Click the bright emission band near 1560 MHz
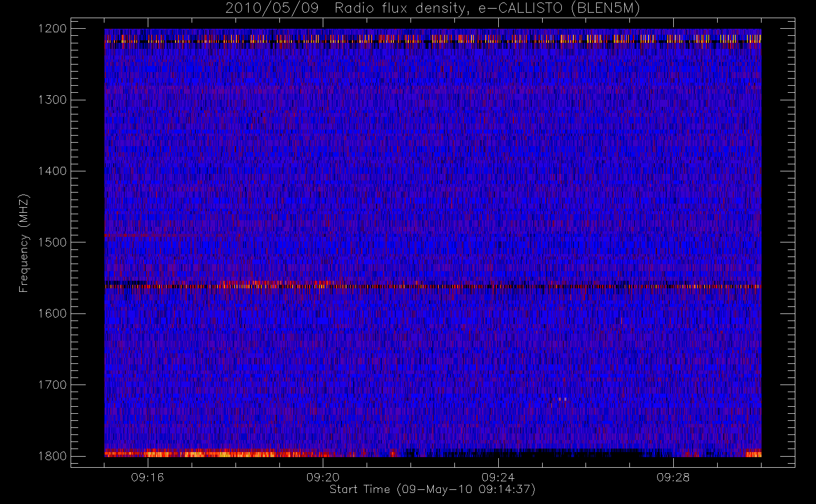The width and height of the screenshot is (816, 504). pyautogui.click(x=433, y=286)
